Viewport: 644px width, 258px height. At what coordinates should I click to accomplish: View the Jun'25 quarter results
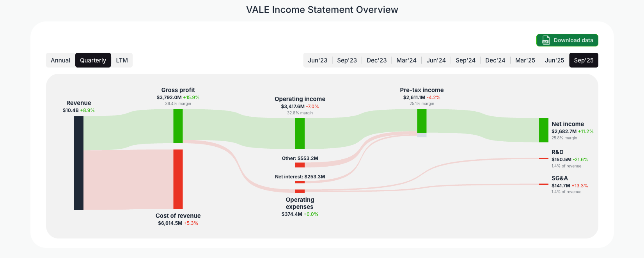[554, 60]
